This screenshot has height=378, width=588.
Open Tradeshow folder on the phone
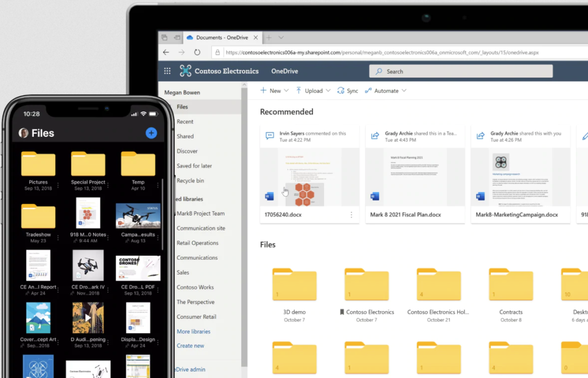point(38,216)
